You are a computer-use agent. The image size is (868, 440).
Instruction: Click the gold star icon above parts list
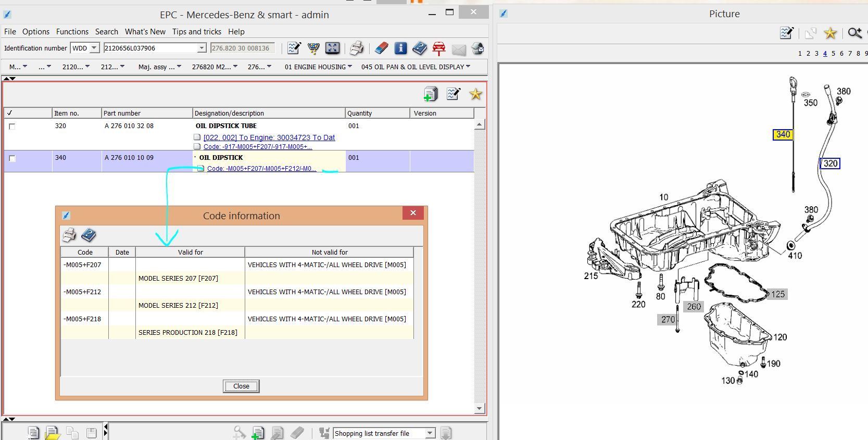(x=475, y=94)
